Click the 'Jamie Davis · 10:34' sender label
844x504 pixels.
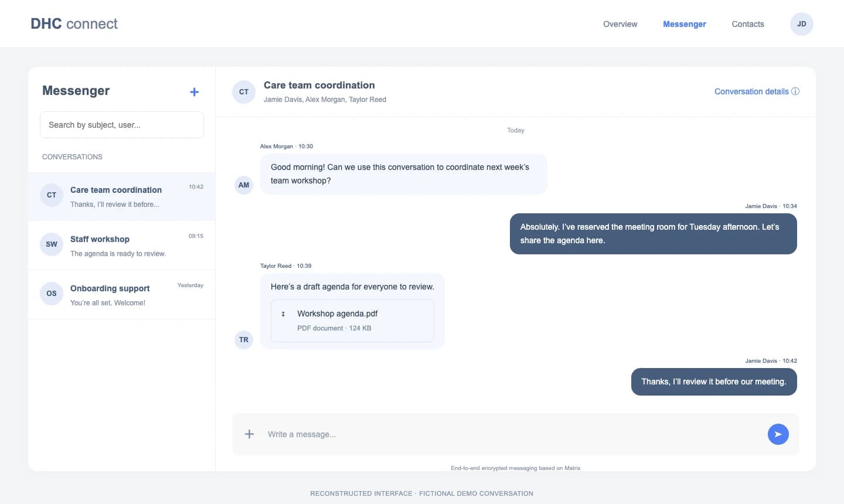point(771,206)
